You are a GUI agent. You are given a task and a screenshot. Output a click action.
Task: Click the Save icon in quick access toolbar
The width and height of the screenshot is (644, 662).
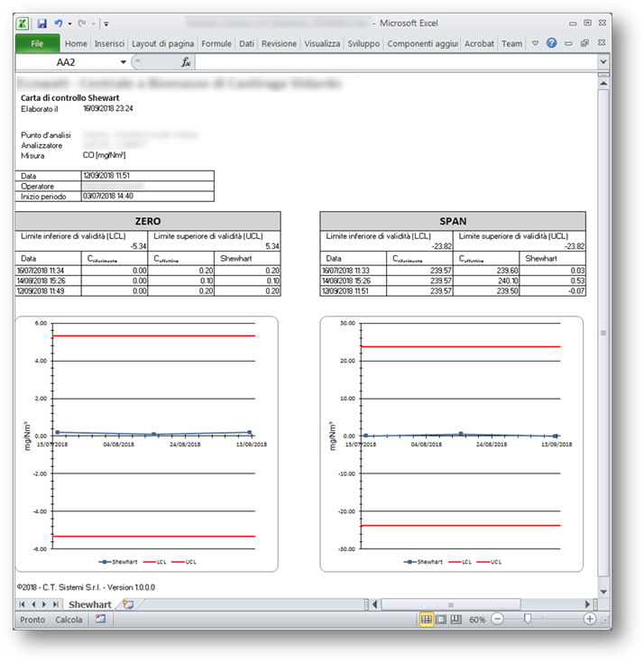(41, 23)
